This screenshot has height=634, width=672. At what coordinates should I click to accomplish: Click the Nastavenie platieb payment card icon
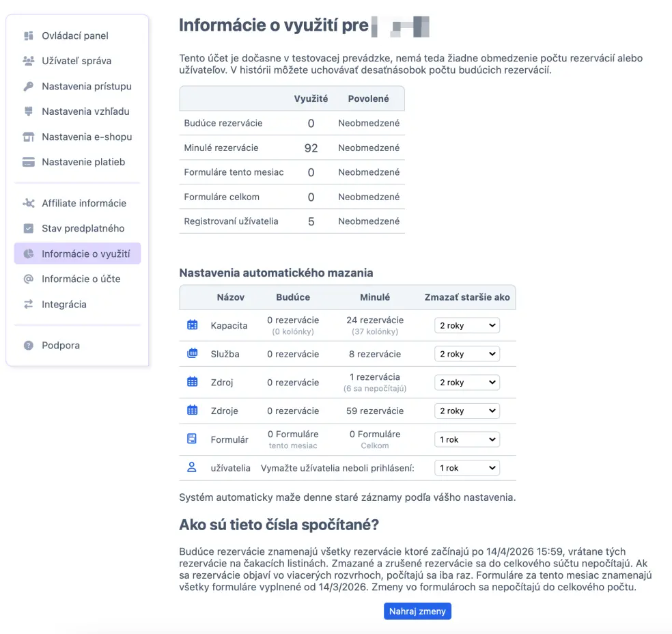click(28, 162)
